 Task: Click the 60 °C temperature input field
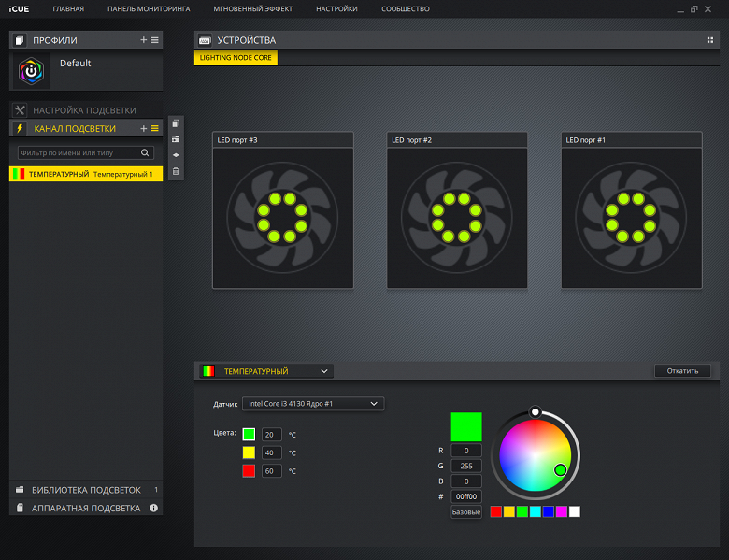[272, 471]
